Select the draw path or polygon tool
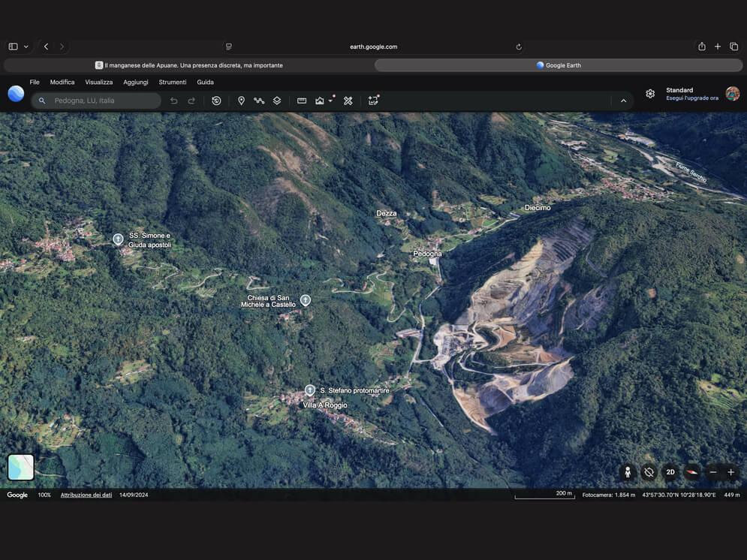Viewport: 747px width, 560px height. click(x=259, y=101)
